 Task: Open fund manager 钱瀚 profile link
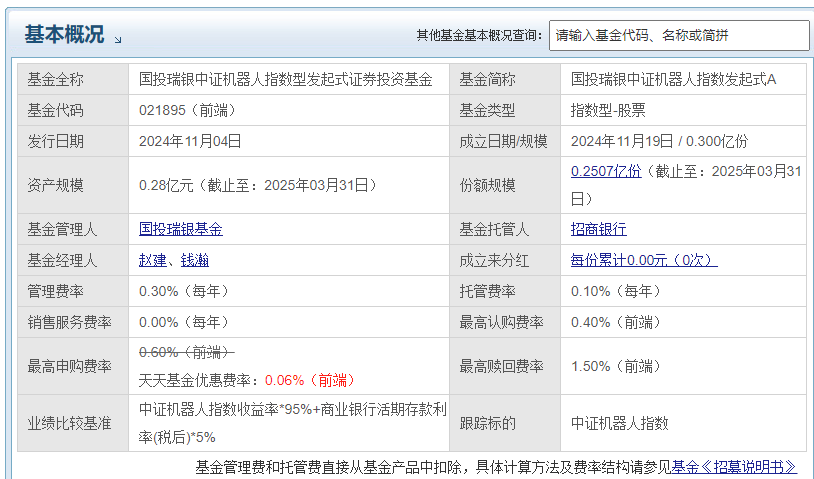[x=195, y=260]
